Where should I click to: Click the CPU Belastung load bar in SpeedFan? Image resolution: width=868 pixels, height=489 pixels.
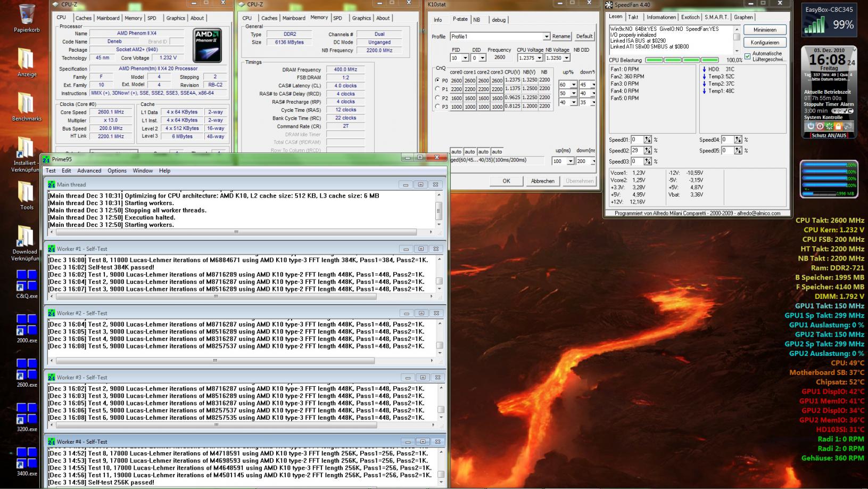(682, 60)
